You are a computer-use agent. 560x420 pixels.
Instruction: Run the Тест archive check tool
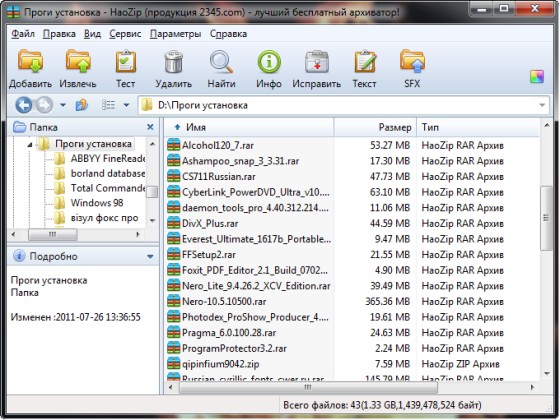coord(126,61)
